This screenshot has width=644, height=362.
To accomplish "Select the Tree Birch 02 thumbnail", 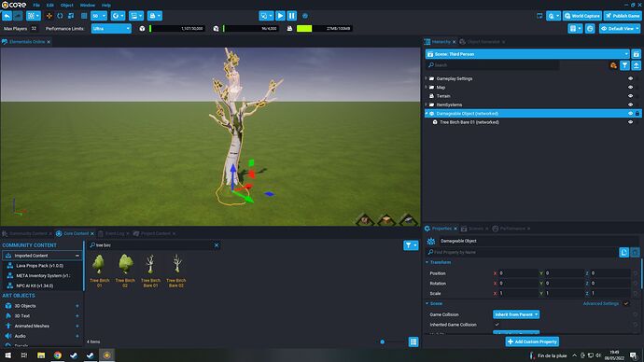I will pos(125,271).
